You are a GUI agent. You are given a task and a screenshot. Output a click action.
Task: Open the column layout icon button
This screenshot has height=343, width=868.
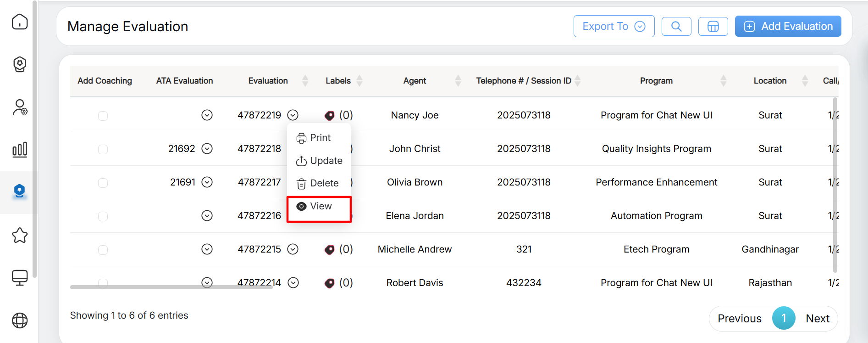tap(713, 27)
